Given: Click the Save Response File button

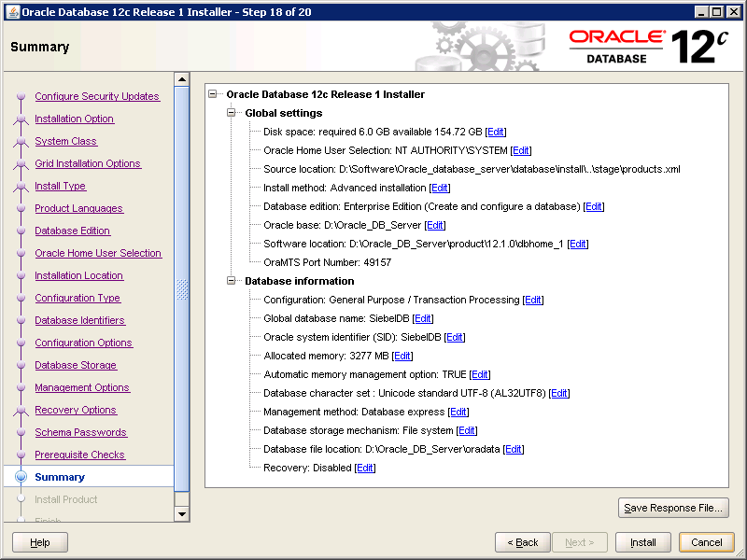Looking at the screenshot, I should coord(673,508).
